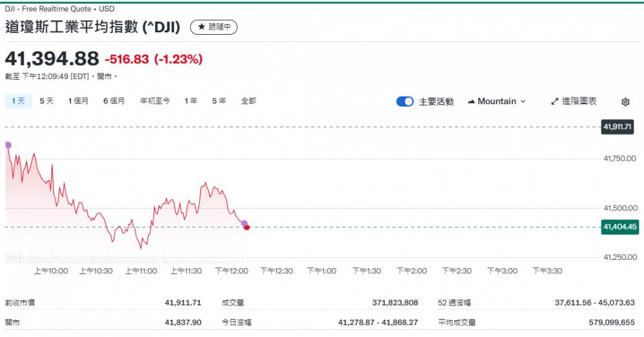The width and height of the screenshot is (644, 337).
Task: Click the green 41,404.45 current price label
Action: (619, 226)
